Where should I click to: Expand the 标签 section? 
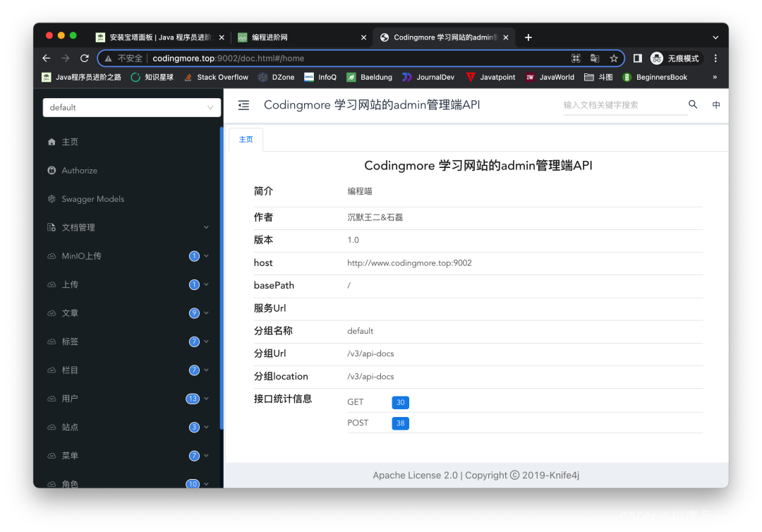point(206,341)
